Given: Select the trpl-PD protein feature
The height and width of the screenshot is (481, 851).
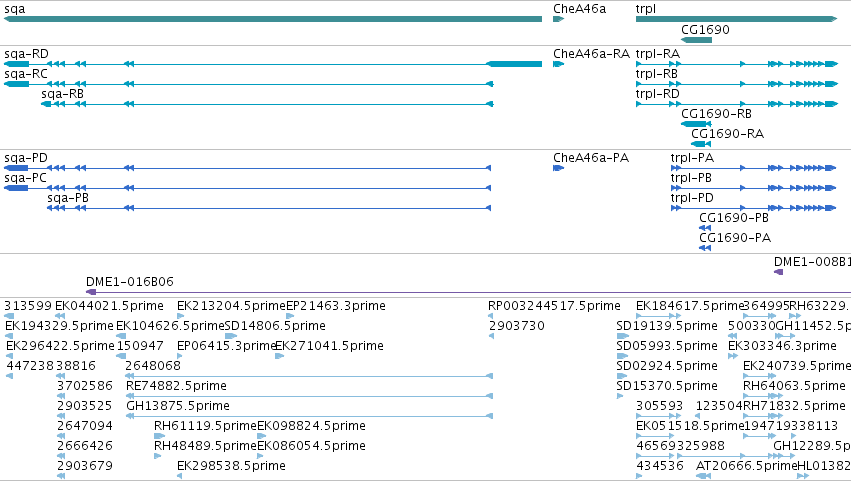Looking at the screenshot, I should tap(753, 208).
